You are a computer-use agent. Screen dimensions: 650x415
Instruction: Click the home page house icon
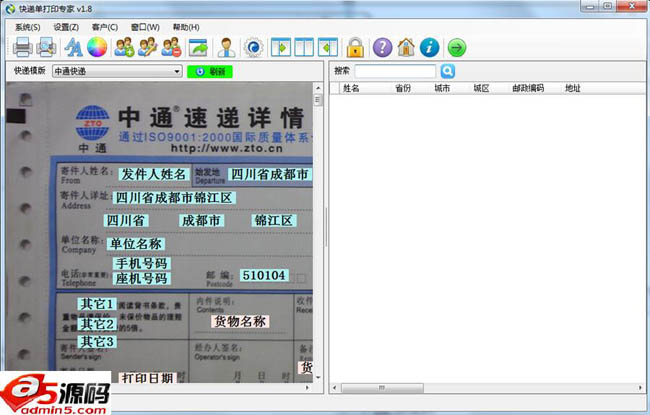(406, 47)
